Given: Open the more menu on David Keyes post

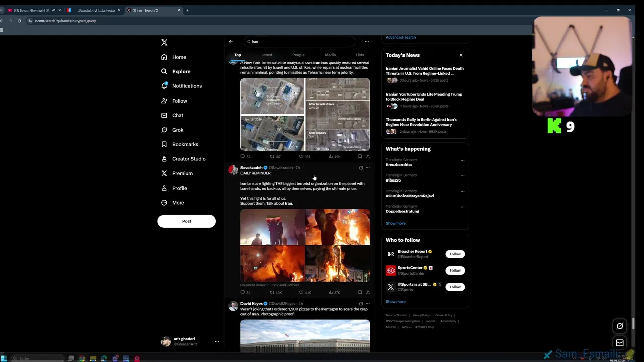Looking at the screenshot, I should click(368, 304).
